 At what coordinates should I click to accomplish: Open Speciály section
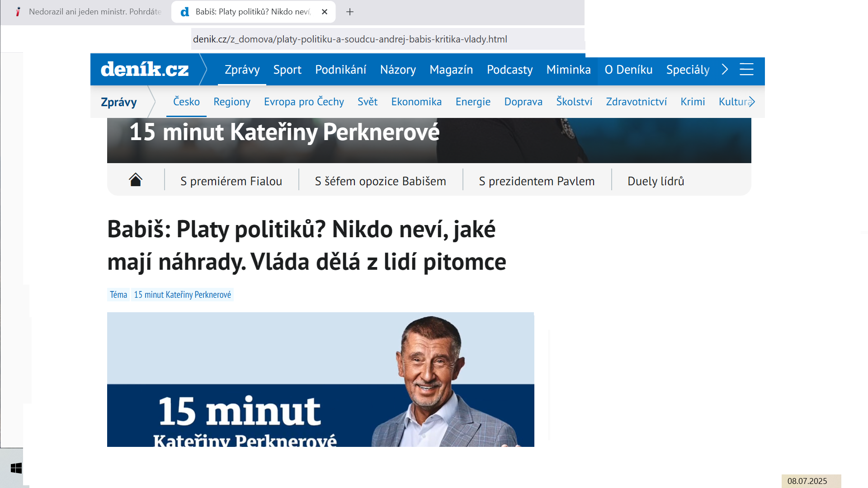coord(688,70)
